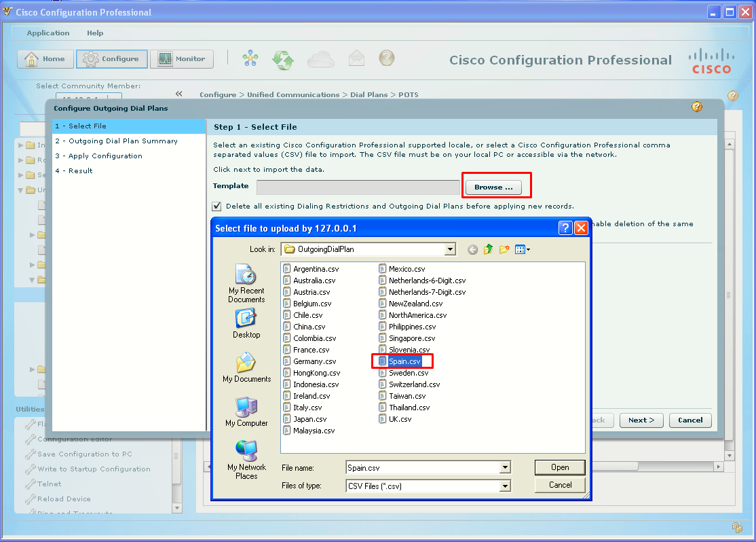The image size is (756, 542).
Task: Select step 4 - Result
Action: coord(129,171)
